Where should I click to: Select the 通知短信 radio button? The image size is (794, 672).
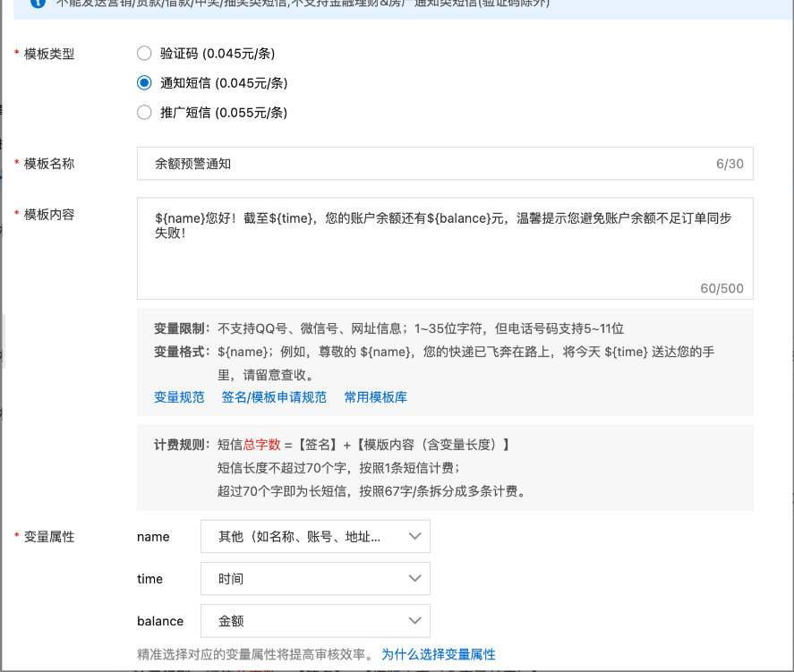click(x=144, y=83)
